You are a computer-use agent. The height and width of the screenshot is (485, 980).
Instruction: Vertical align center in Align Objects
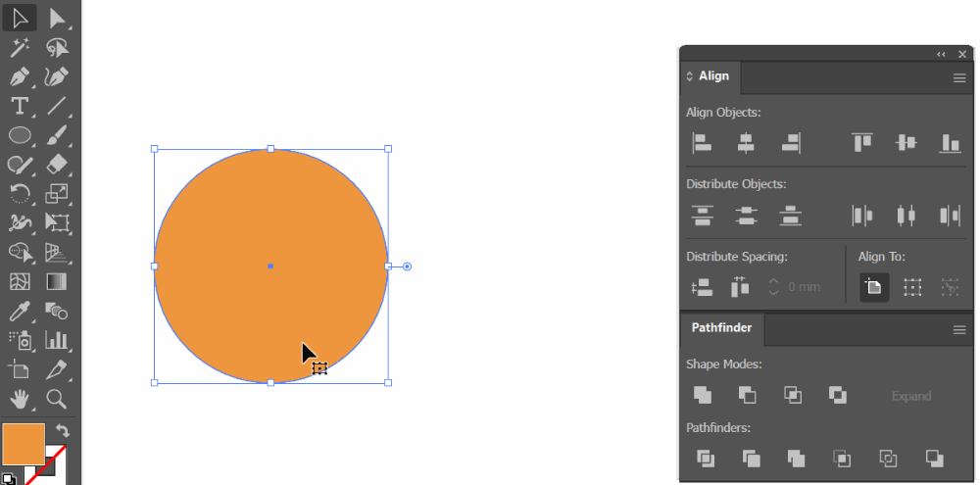pos(906,143)
